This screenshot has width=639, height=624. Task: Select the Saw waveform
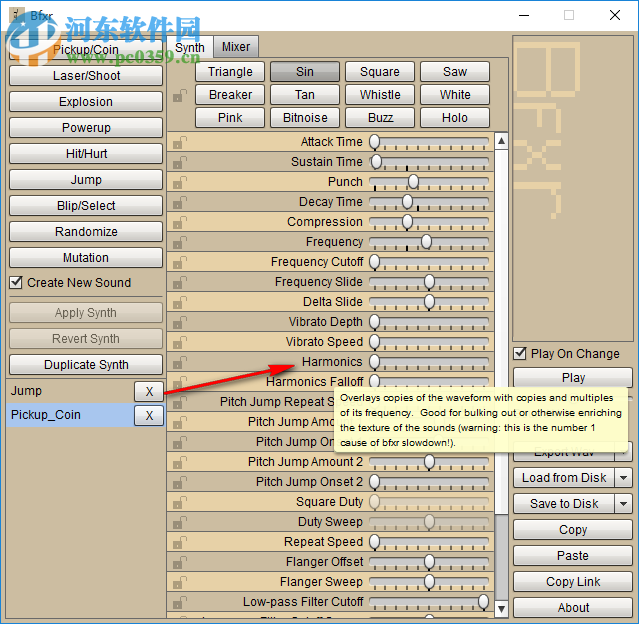click(455, 72)
